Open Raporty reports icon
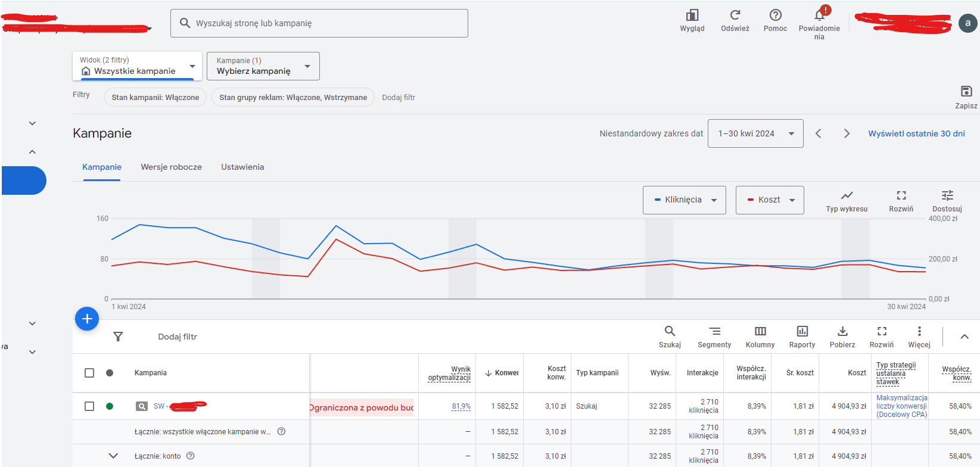This screenshot has width=980, height=467. [802, 331]
